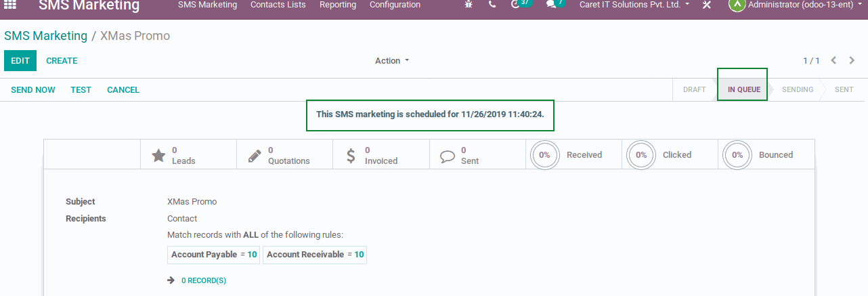Open the Clicked 0% statistic

click(670, 154)
